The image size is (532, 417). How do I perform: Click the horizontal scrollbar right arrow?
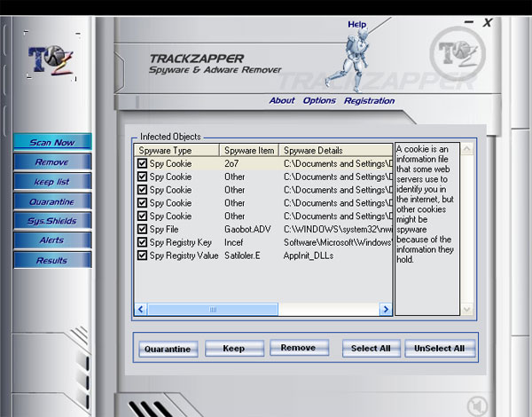click(386, 310)
